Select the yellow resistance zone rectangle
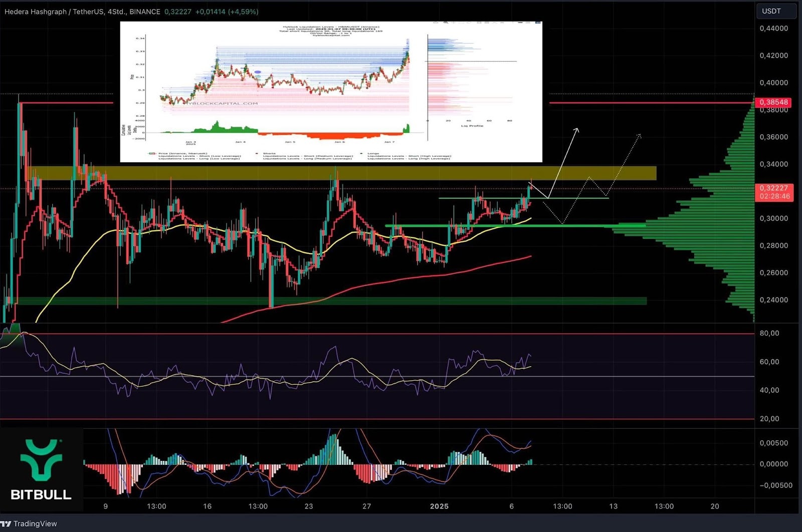This screenshot has width=802, height=532. [341, 173]
